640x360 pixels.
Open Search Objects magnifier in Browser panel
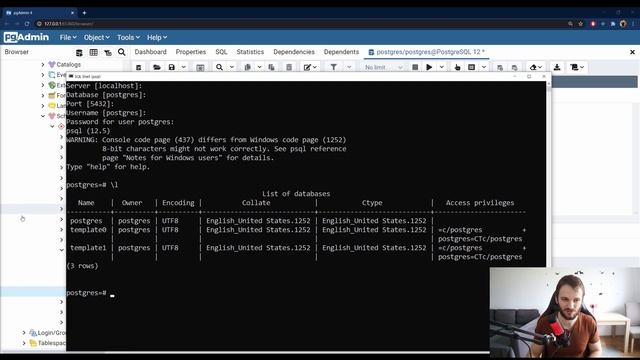(x=122, y=52)
